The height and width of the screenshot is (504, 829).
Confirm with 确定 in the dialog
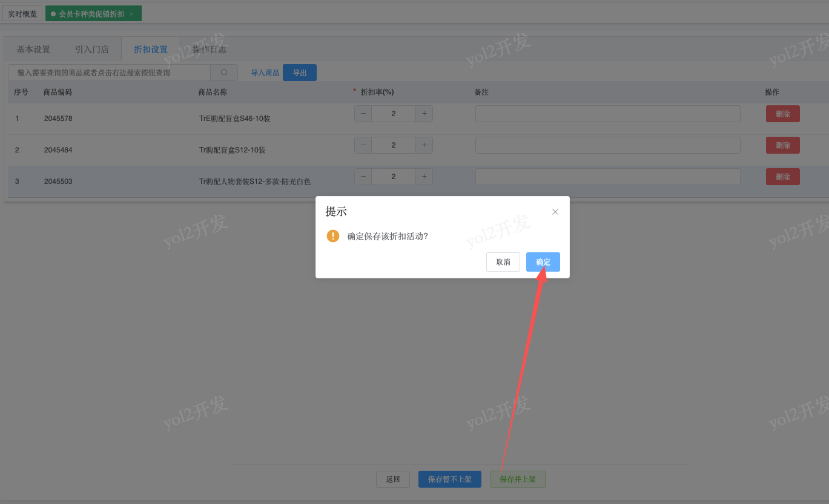click(543, 262)
